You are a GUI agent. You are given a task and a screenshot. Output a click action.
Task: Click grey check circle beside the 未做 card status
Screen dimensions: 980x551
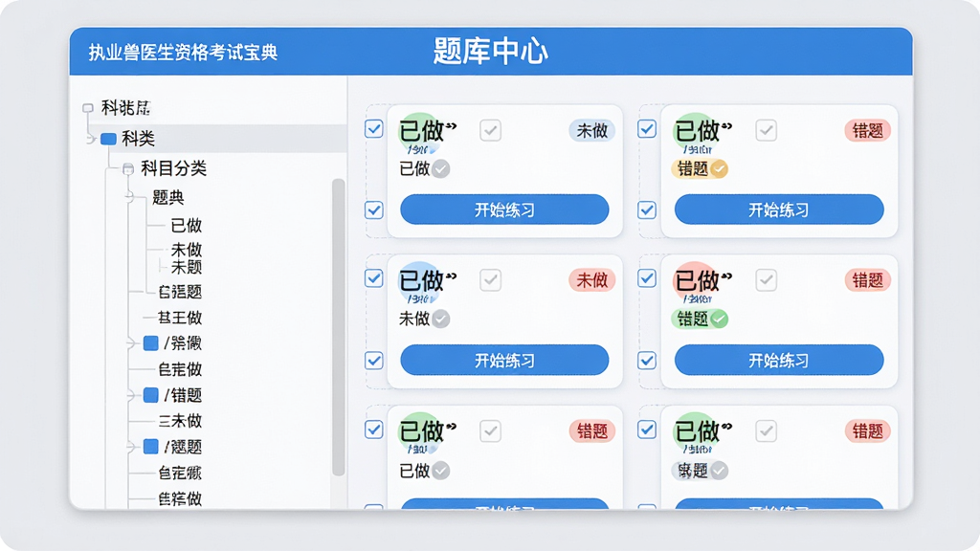point(440,320)
